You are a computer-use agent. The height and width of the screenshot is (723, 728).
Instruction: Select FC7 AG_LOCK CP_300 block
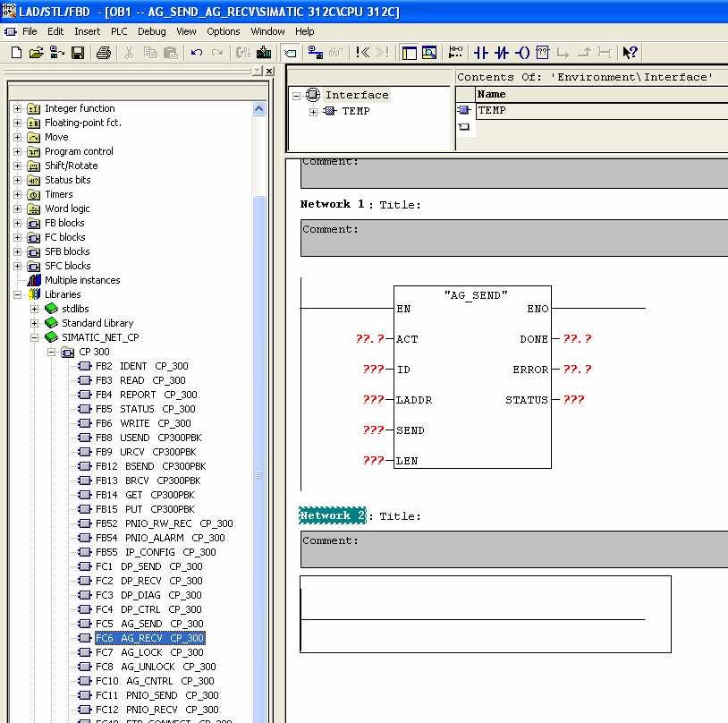149,652
